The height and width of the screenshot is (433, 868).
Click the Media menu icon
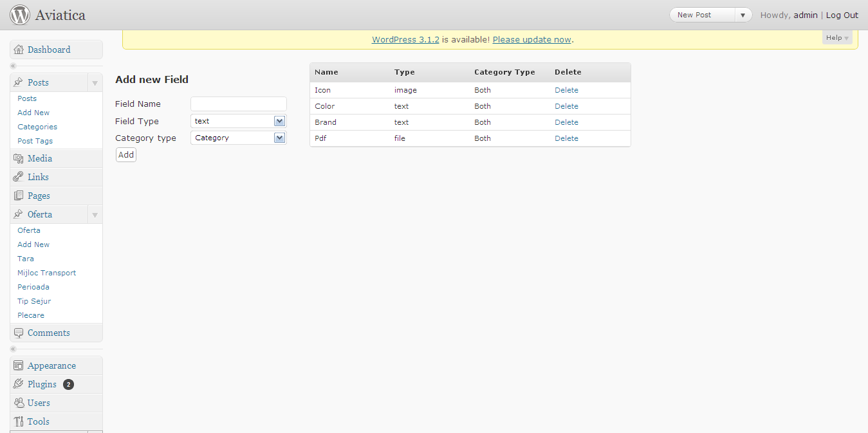(x=19, y=159)
